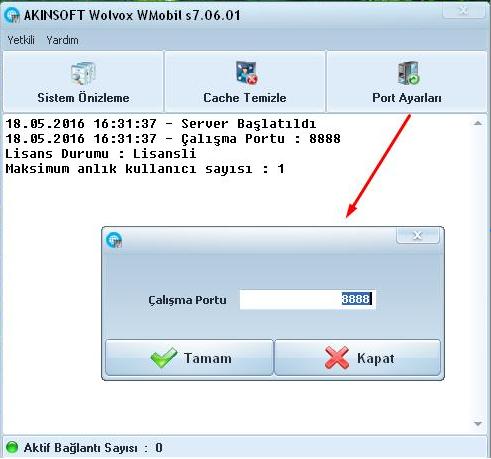The width and height of the screenshot is (491, 459).
Task: Click the dialog's small app icon
Action: 114,240
